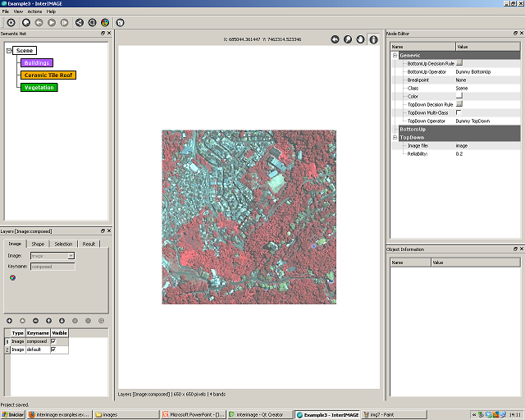Image resolution: width=525 pixels, height=420 pixels.
Task: Collapse the Scene tree node
Action: [x=8, y=51]
